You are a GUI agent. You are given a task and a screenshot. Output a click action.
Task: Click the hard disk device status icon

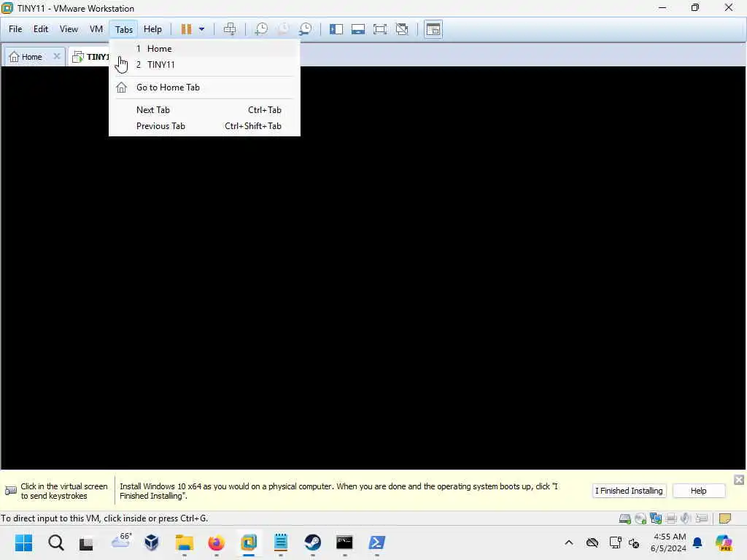tap(625, 518)
